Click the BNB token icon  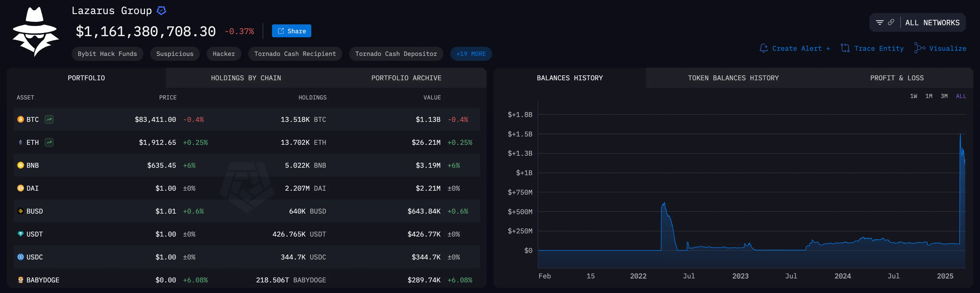tap(21, 165)
